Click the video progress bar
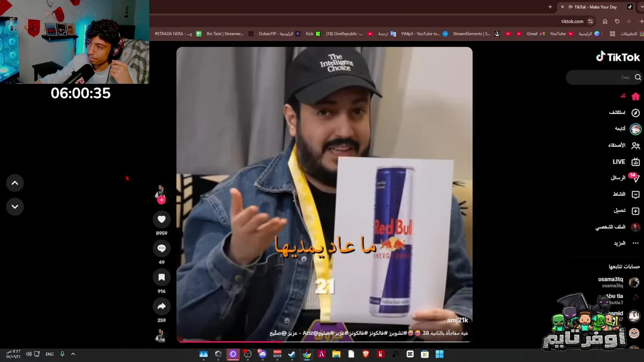Screen dimensions: 644x362 click(x=324, y=342)
